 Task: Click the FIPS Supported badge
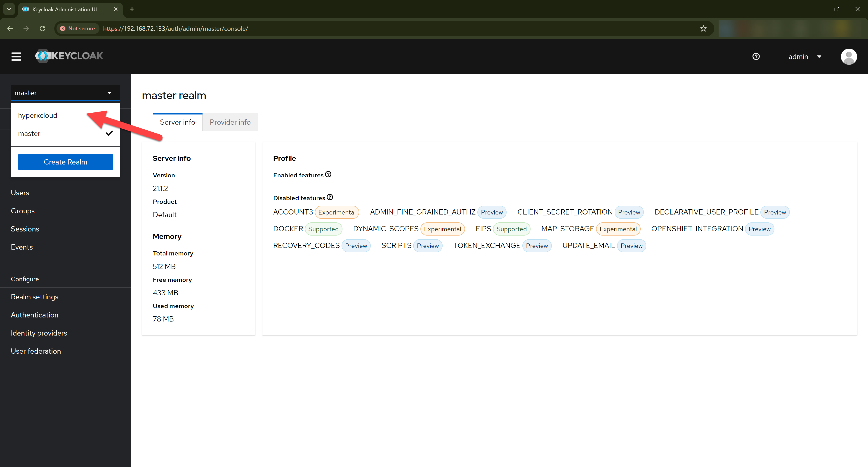tap(512, 229)
